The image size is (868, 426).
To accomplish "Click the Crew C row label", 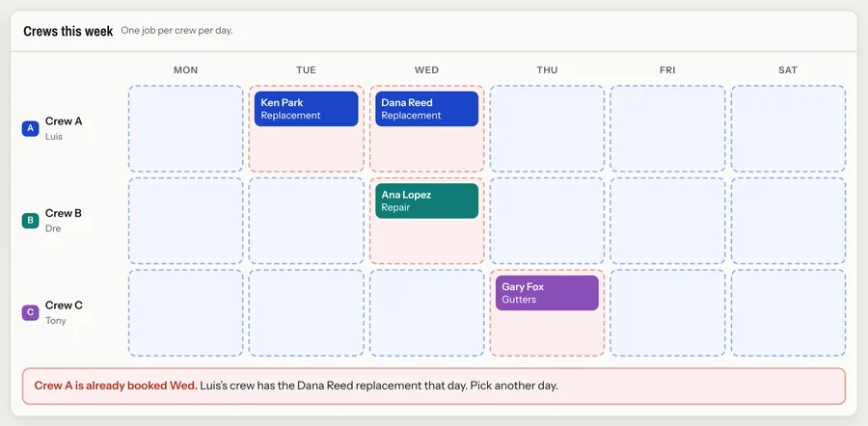I will click(x=64, y=306).
